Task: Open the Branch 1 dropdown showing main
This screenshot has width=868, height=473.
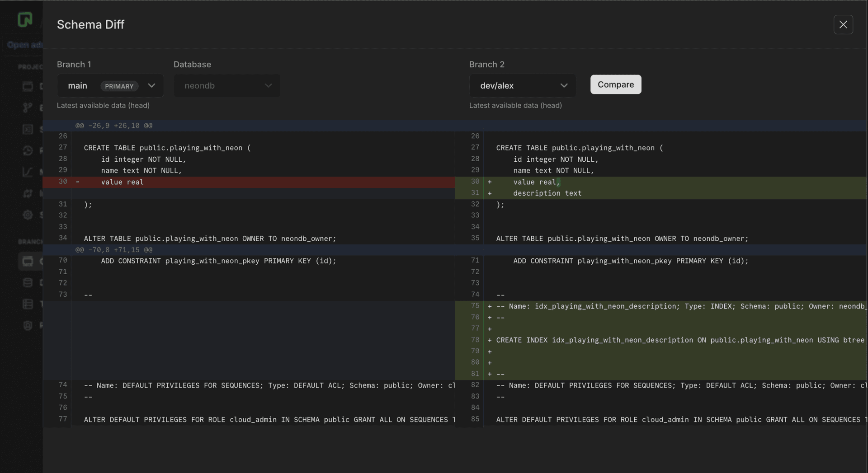Action: click(x=110, y=85)
